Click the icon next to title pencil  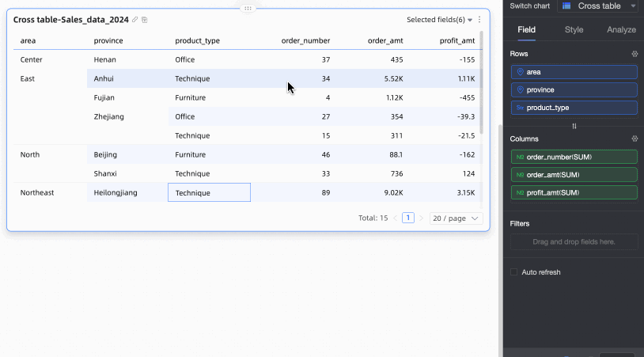145,20
